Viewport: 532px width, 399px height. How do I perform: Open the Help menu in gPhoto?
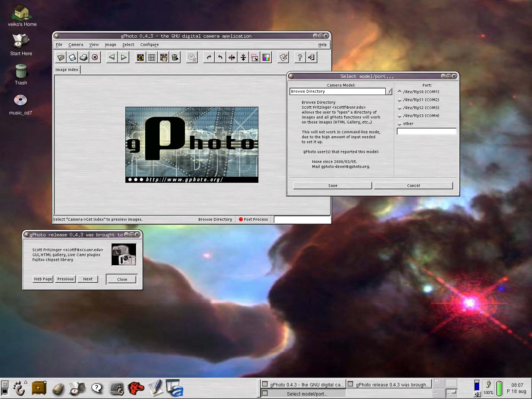[322, 44]
